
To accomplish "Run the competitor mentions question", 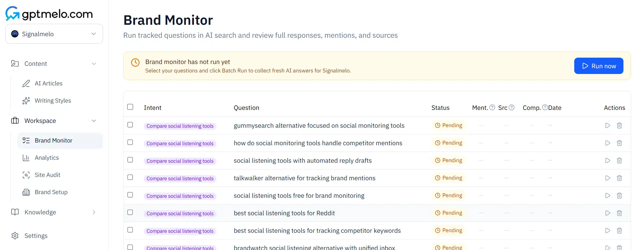I will point(608,143).
